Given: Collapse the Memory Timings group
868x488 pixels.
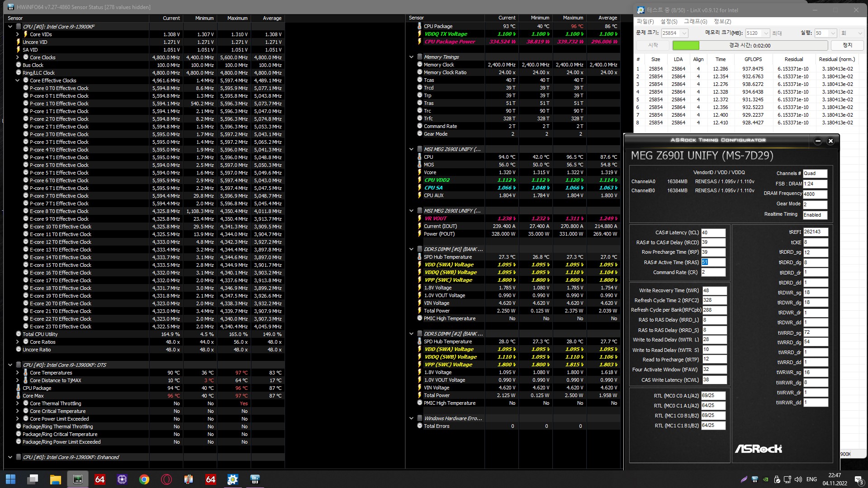Looking at the screenshot, I should pos(411,57).
